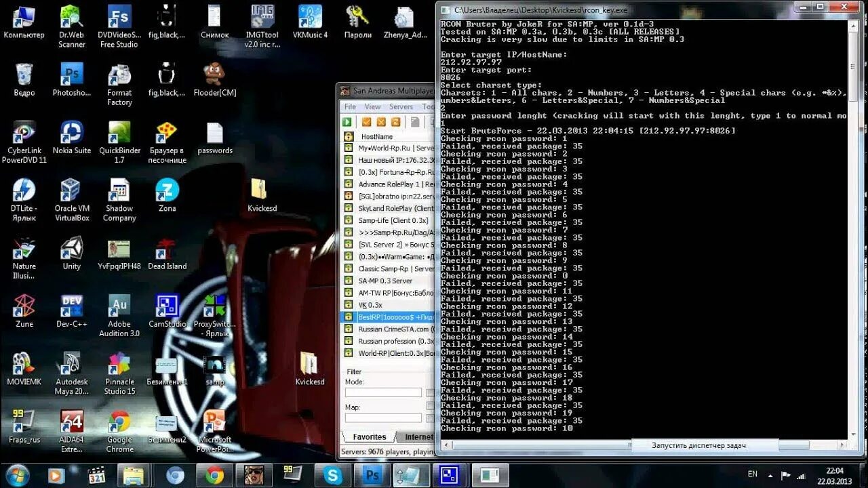Open the Dead Island desktop shortcut
Screen dimensions: 868x488
click(x=167, y=253)
